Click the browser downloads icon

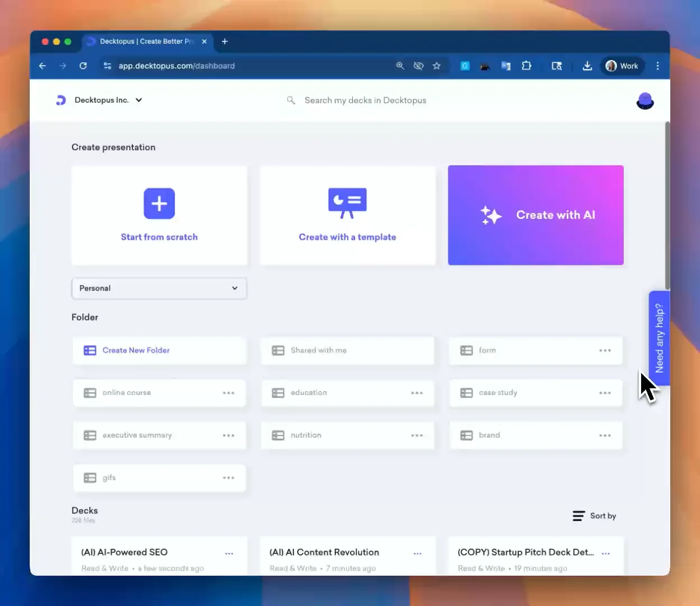coord(587,66)
